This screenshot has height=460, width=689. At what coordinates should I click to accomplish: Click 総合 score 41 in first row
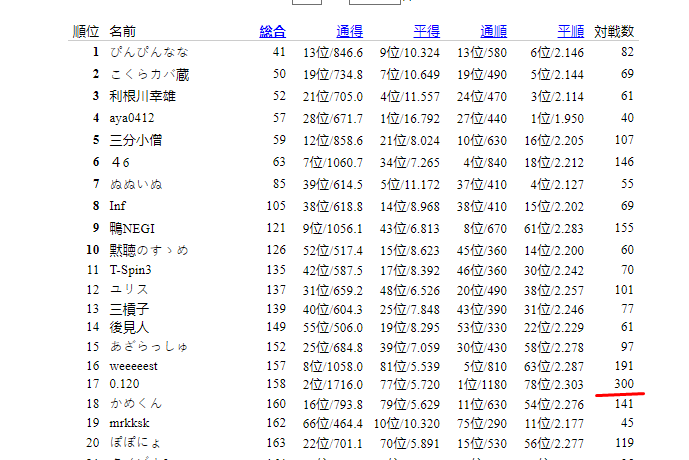click(x=279, y=52)
